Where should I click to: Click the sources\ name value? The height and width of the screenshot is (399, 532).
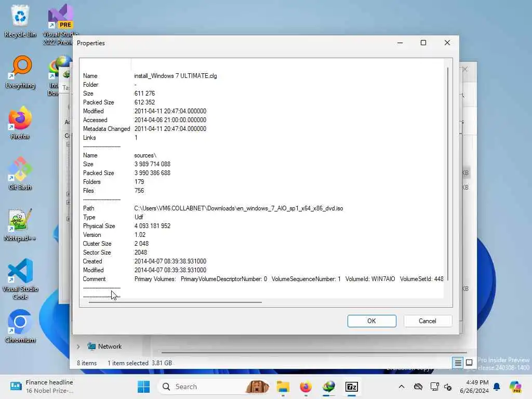145,155
